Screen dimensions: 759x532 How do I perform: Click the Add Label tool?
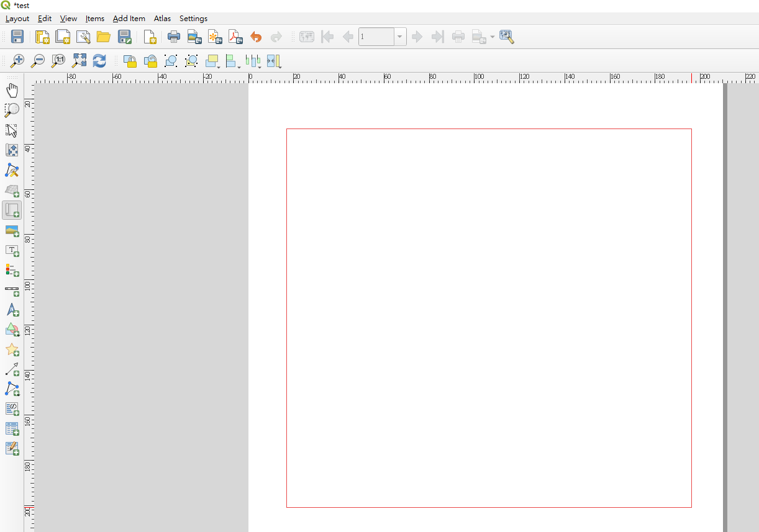coord(12,250)
